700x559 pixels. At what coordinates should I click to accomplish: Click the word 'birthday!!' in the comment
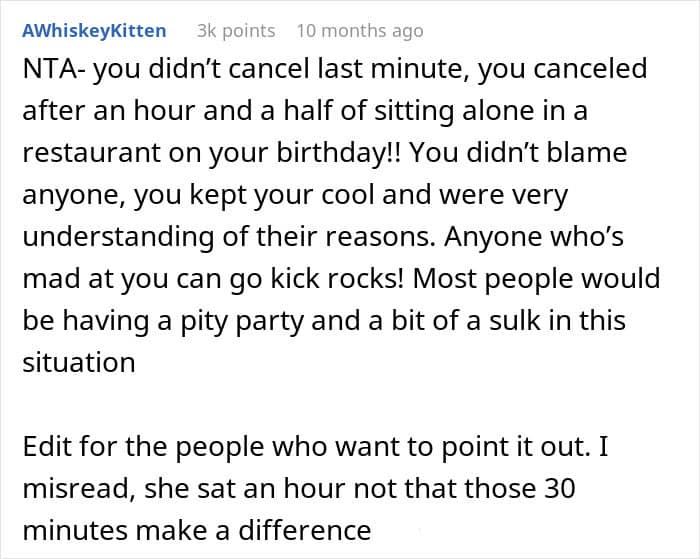[340, 154]
